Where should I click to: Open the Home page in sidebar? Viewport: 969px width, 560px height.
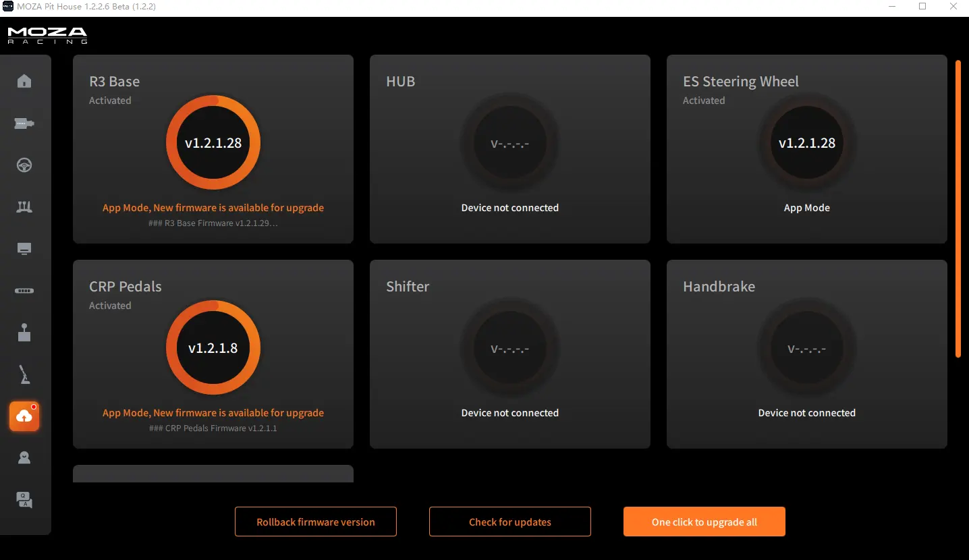(x=24, y=82)
